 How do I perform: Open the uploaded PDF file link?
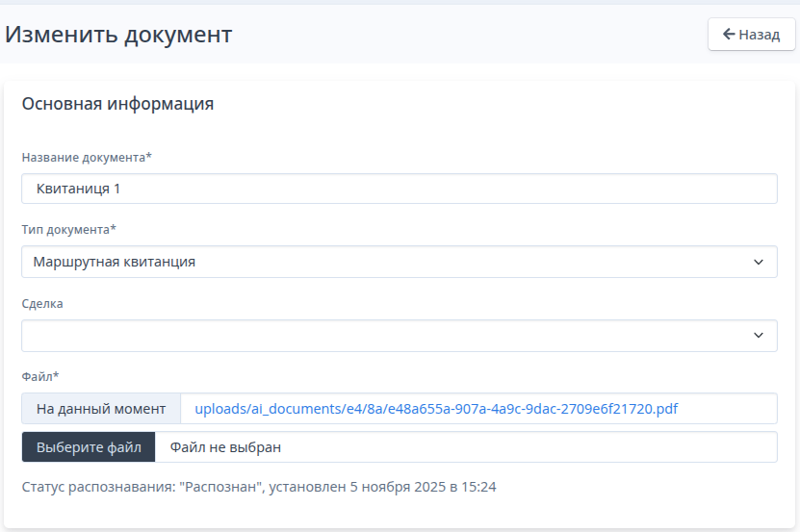(436, 409)
